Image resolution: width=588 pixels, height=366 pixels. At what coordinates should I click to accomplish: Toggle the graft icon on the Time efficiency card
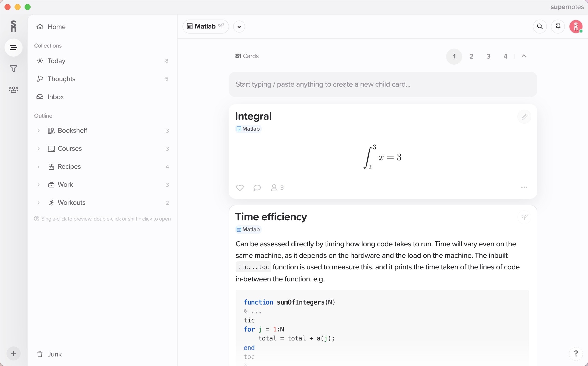point(525,217)
